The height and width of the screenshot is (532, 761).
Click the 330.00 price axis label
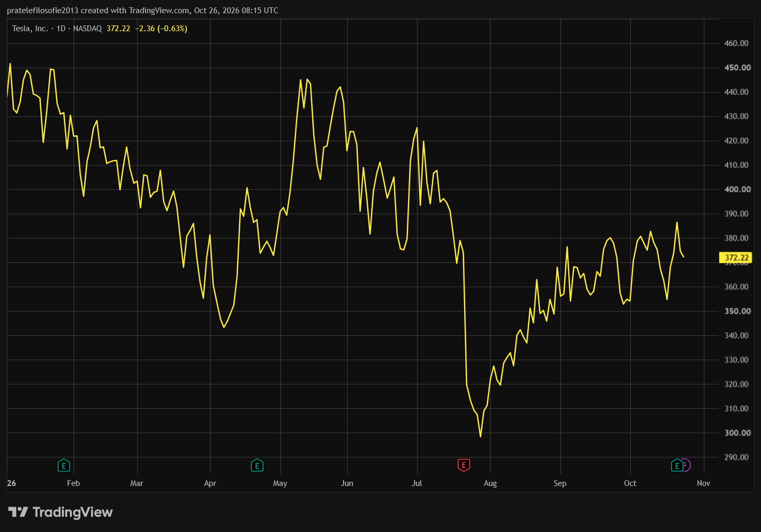tap(737, 360)
